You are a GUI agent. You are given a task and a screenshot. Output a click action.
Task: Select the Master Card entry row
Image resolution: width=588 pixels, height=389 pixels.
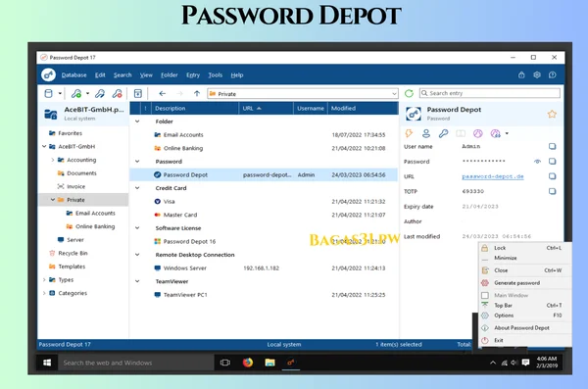pyautogui.click(x=264, y=215)
